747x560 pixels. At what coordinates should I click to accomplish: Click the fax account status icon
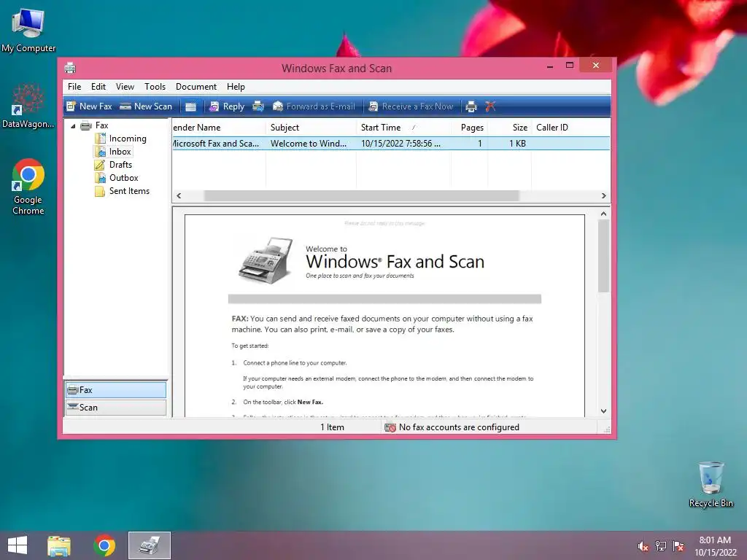pyautogui.click(x=390, y=427)
